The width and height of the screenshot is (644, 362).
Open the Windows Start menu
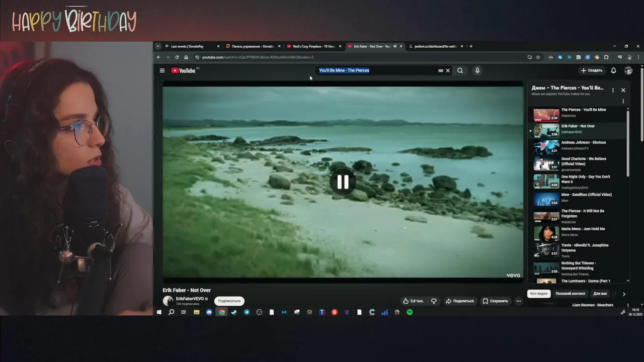point(159,312)
